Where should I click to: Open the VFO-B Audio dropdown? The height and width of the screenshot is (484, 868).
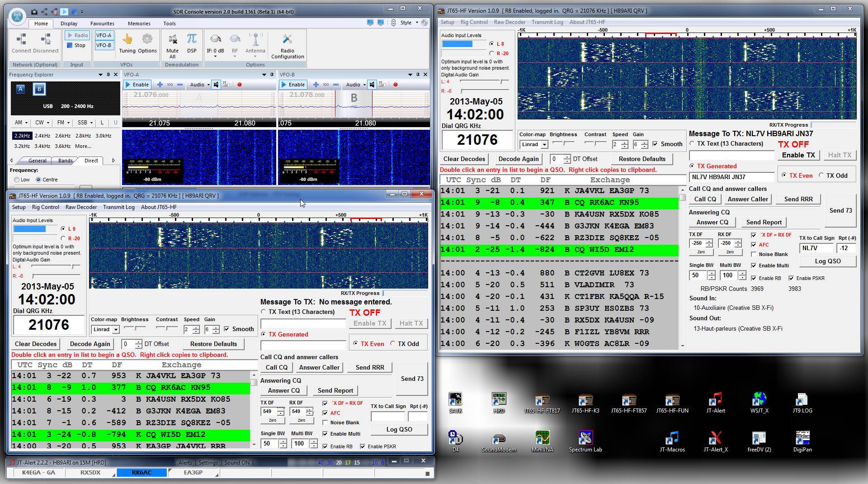pos(364,85)
